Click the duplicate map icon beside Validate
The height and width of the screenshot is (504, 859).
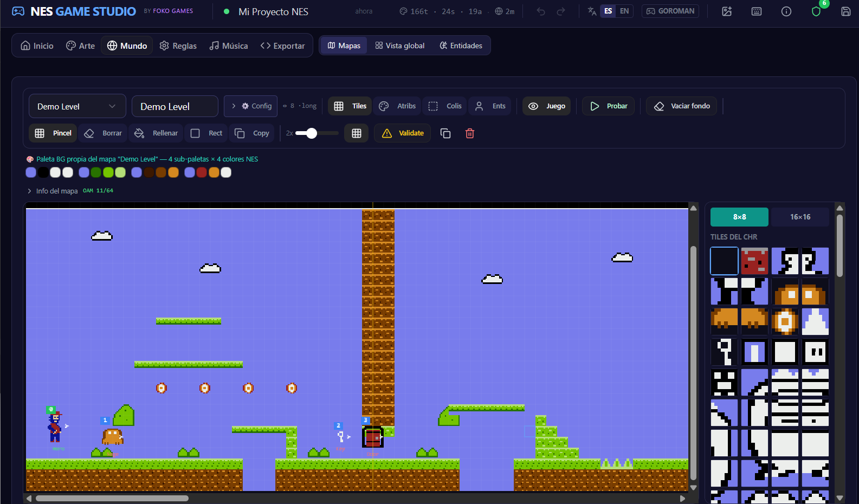(445, 133)
